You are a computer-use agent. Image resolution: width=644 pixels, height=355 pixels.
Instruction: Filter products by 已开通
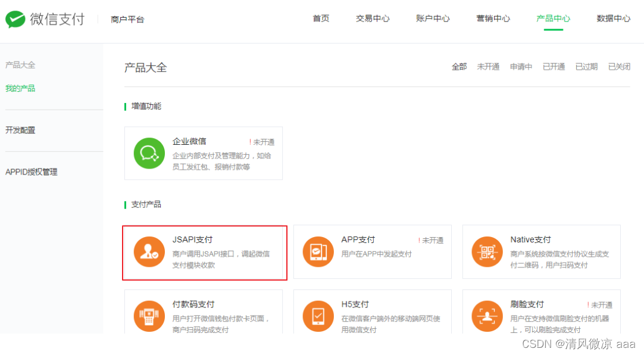[554, 67]
